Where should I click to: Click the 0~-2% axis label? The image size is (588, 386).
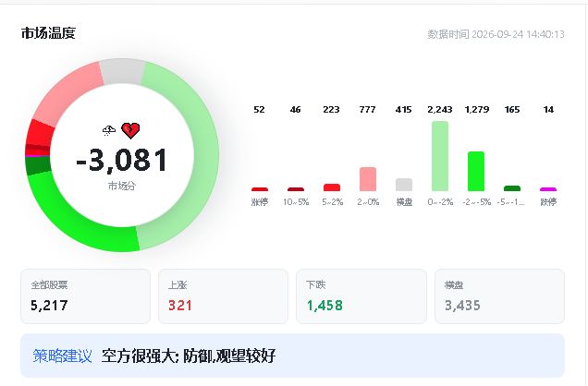point(440,202)
